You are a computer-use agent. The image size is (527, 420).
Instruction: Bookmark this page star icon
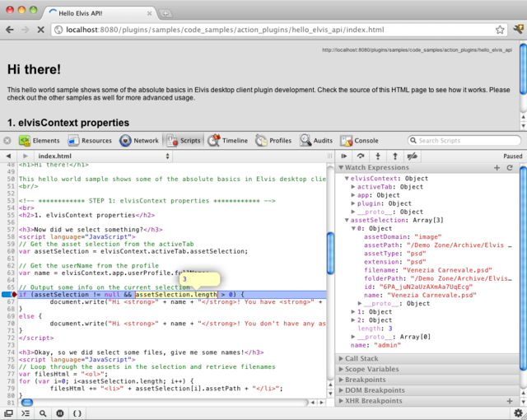pos(500,30)
